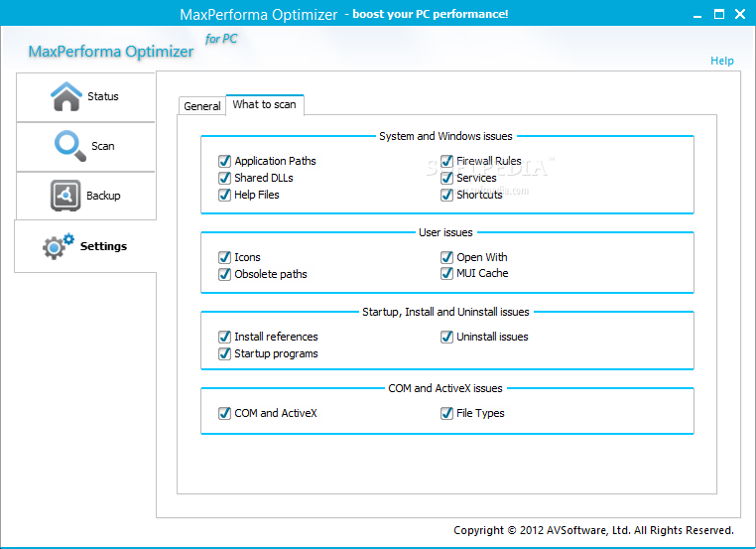Open the Help link
The height and width of the screenshot is (549, 756).
click(721, 61)
